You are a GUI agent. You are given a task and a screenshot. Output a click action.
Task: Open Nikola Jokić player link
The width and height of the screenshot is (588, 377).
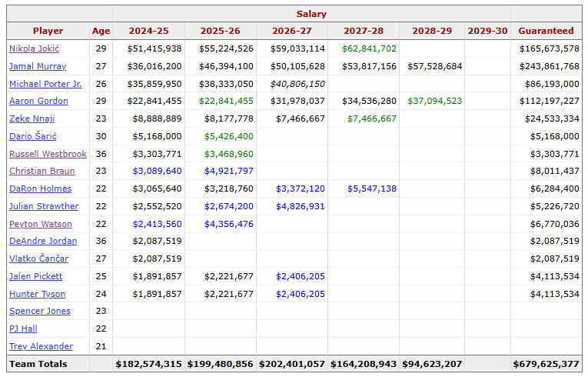[34, 48]
